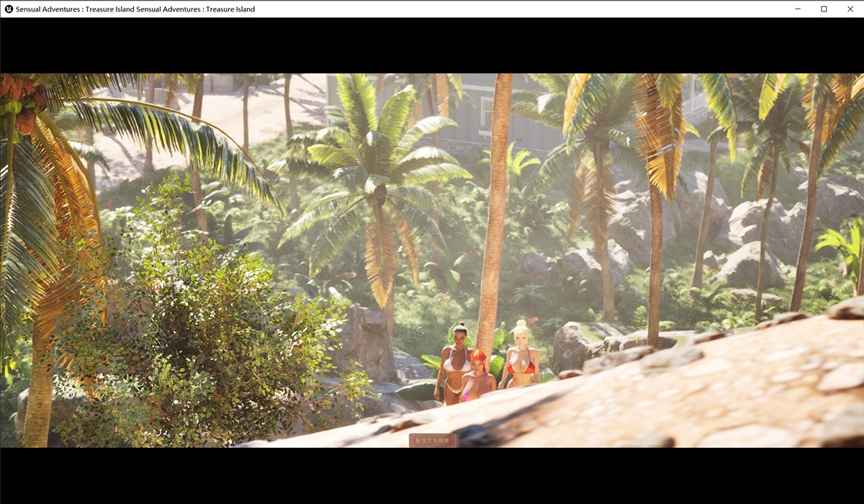Click the tall palm trunk behind the characters

click(x=495, y=216)
